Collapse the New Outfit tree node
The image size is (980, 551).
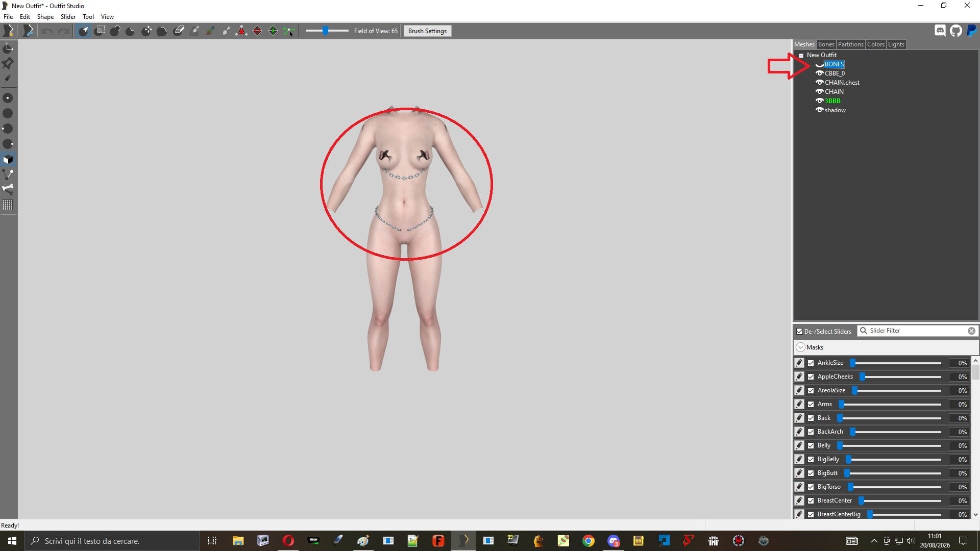tap(801, 56)
